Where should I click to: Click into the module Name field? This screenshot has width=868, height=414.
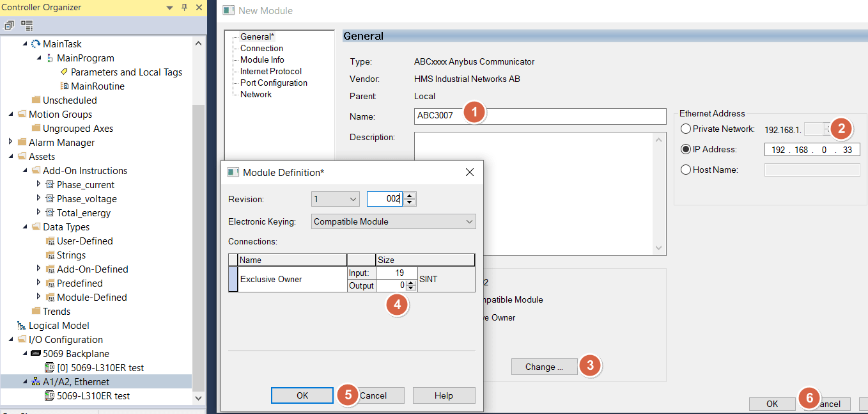pyautogui.click(x=540, y=116)
